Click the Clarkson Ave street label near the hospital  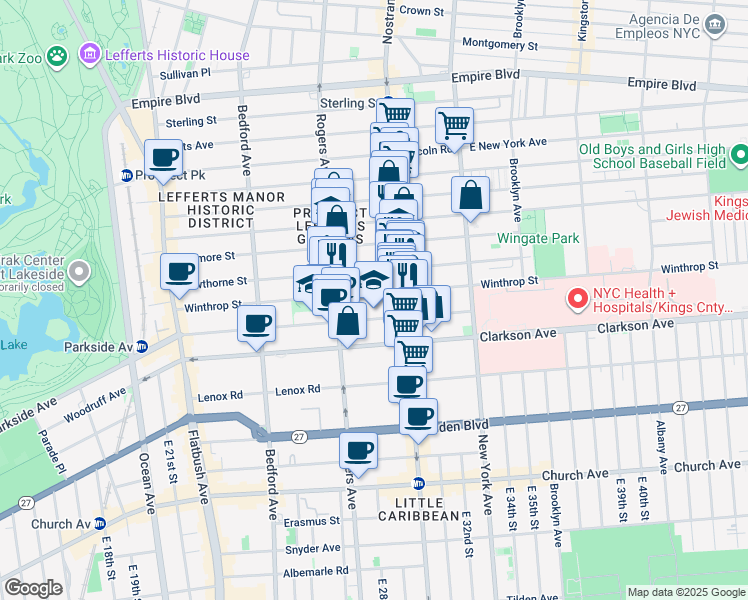[x=518, y=335]
